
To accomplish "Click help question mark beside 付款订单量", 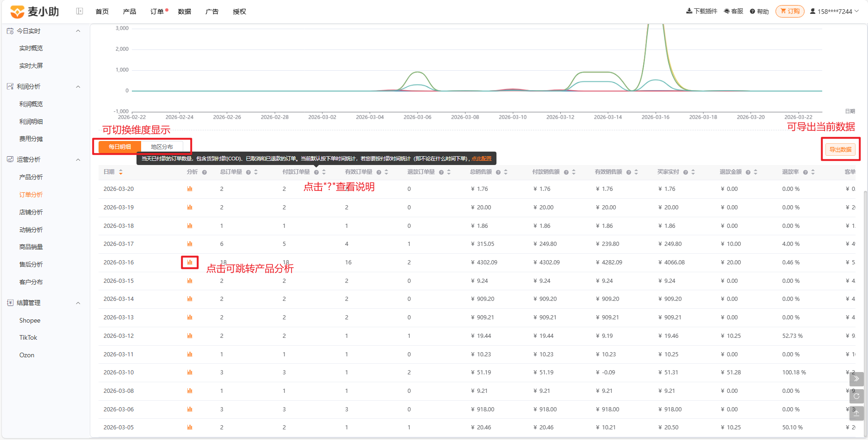I will tap(316, 172).
